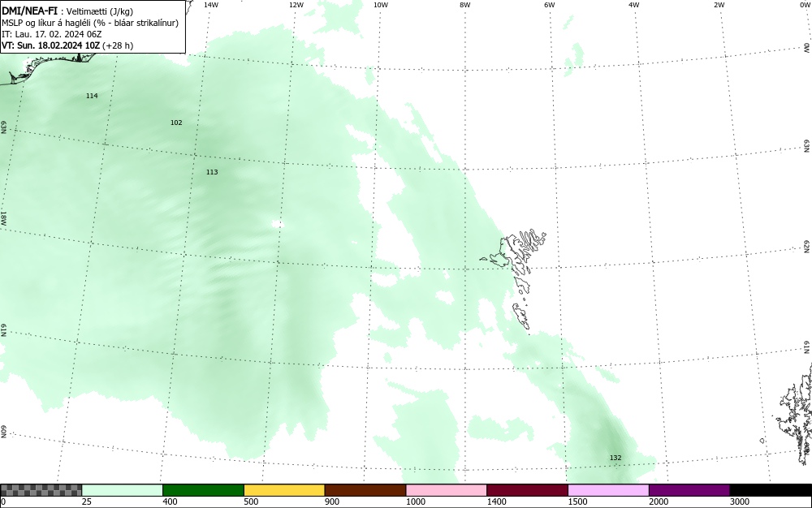Click the IT: Lau. 17. 02. 2024 06Z line
Screen dimensions: 812x508
coord(52,34)
